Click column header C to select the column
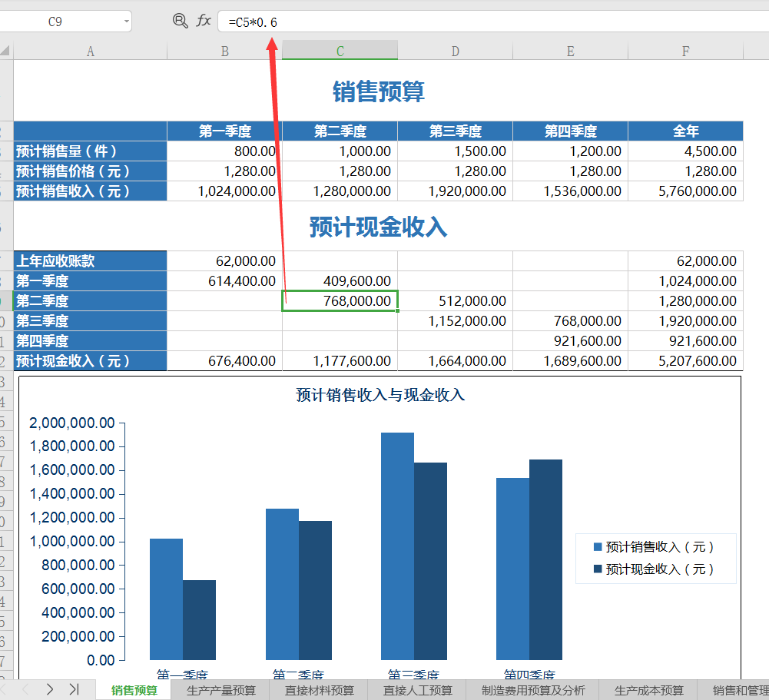 point(340,50)
